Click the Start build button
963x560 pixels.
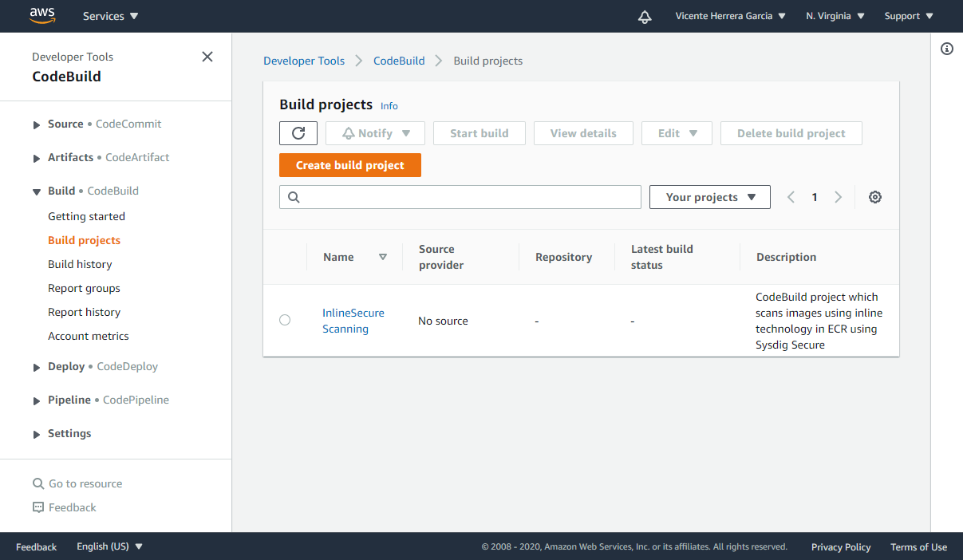[480, 133]
